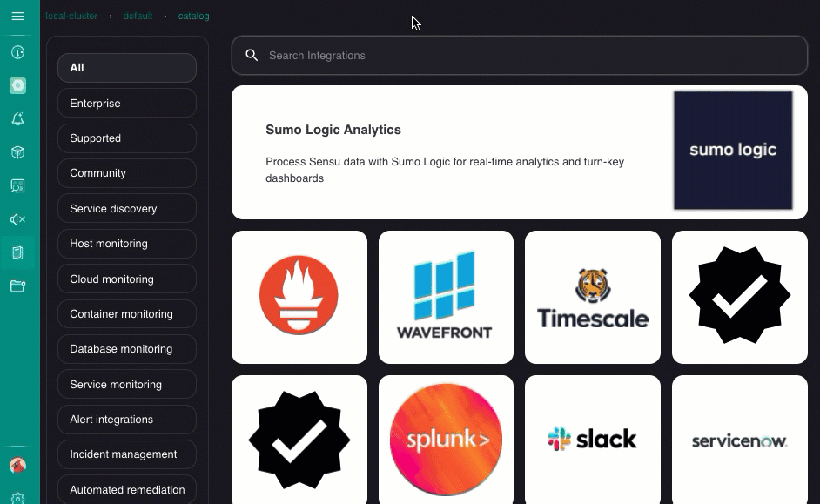Open the Splunk integration card
Screen dimensions: 820x504
point(446,440)
